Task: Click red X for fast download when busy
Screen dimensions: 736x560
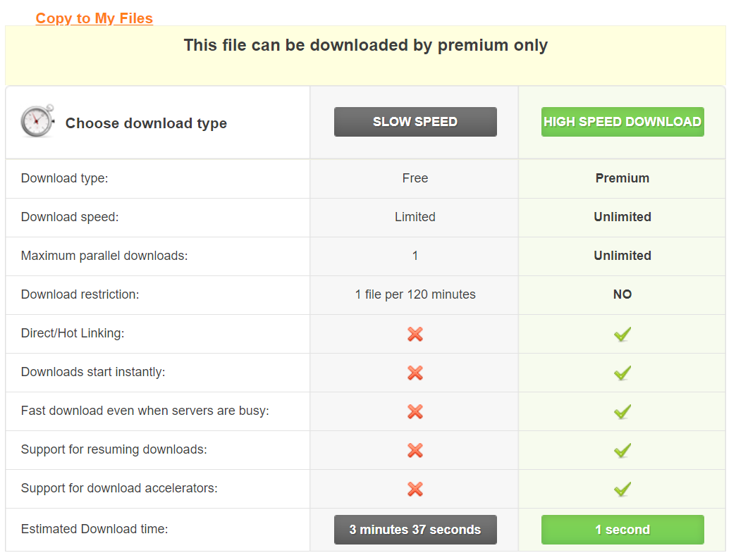Action: pos(415,411)
